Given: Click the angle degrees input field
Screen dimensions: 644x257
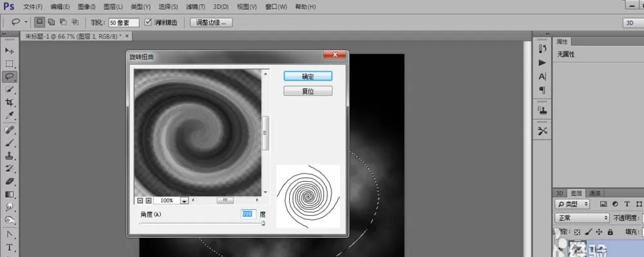Looking at the screenshot, I should [249, 214].
